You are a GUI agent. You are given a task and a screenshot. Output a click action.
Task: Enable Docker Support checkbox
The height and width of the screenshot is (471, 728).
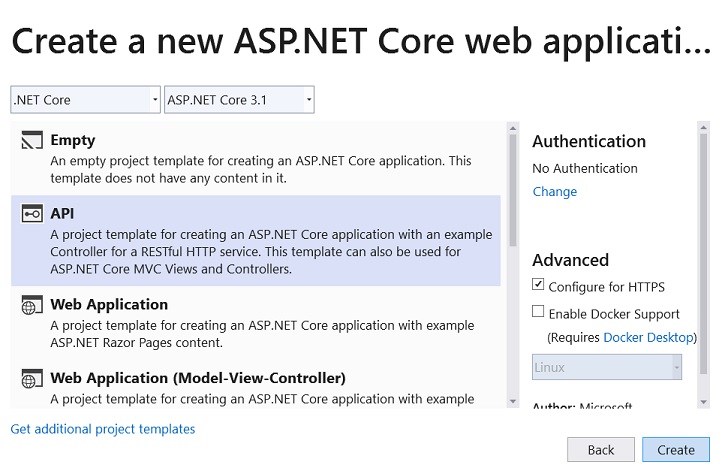coord(538,311)
